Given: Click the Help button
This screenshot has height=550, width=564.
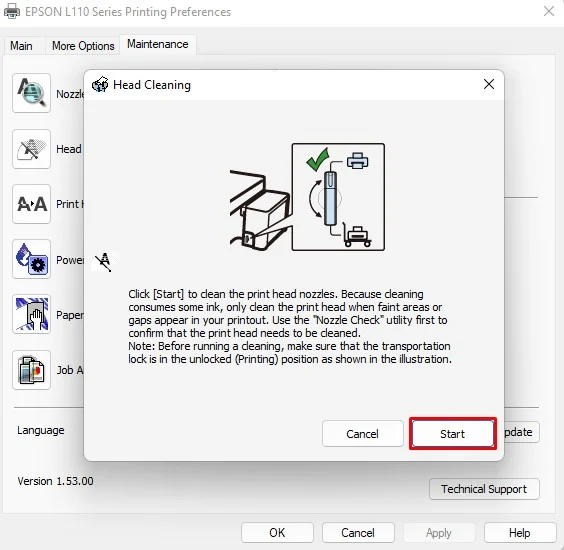Looking at the screenshot, I should pos(519,533).
